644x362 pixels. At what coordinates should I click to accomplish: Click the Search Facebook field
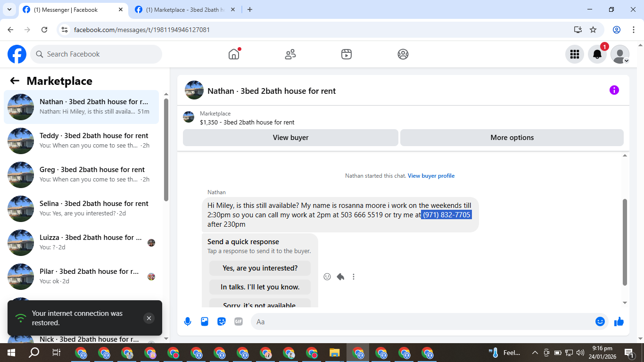pos(96,54)
